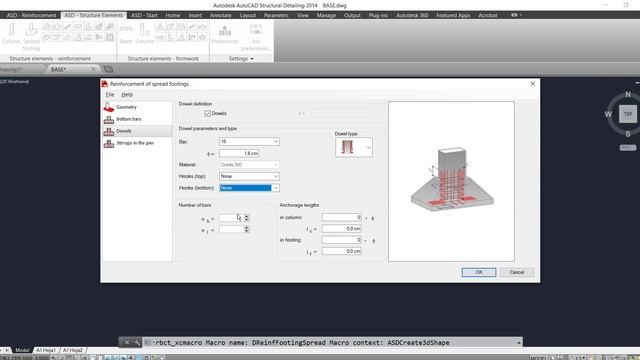Screen dimensions: 640x360
Task: Open the Hooks (bottom) dropdown
Action: (x=276, y=188)
